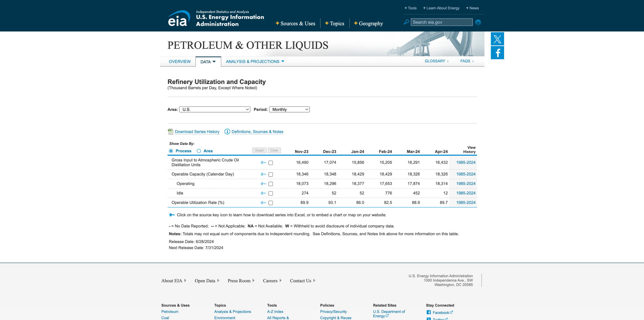This screenshot has width=644, height=320.
Task: Click source key icon for Operating row
Action: (263, 184)
